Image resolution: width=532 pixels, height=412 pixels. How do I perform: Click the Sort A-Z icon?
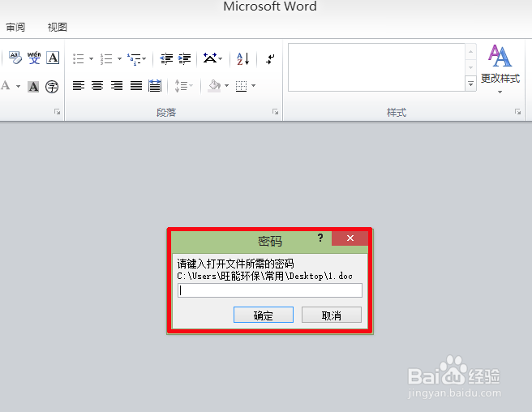(243, 58)
